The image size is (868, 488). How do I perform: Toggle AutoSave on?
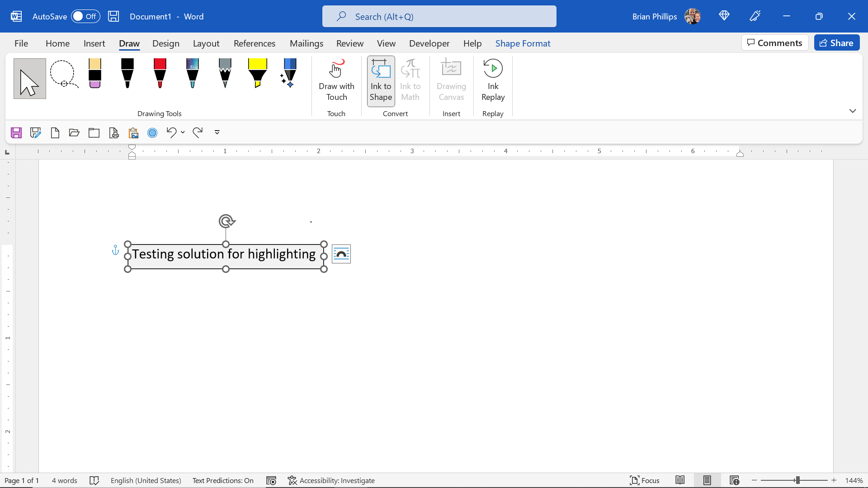point(85,16)
